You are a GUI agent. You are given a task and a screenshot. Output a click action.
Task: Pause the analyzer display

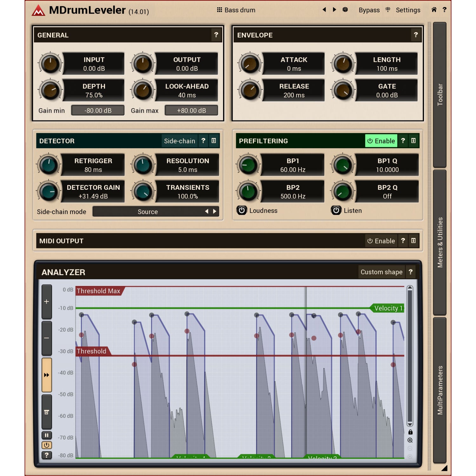point(47,435)
